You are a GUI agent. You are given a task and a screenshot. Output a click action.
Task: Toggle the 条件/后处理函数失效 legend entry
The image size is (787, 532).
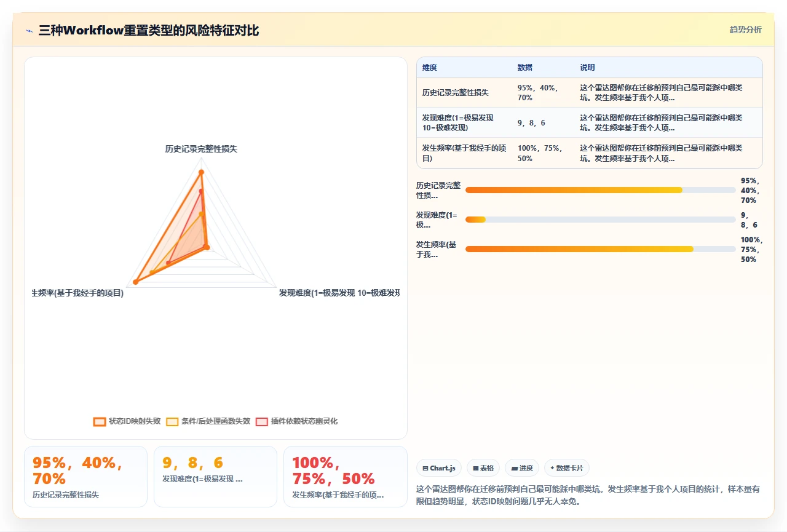[x=208, y=421]
